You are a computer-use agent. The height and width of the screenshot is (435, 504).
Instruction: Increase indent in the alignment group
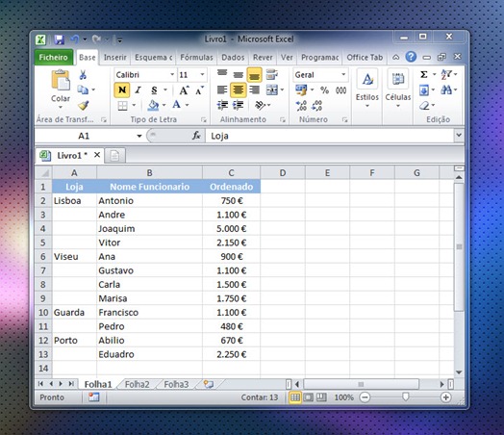[239, 105]
